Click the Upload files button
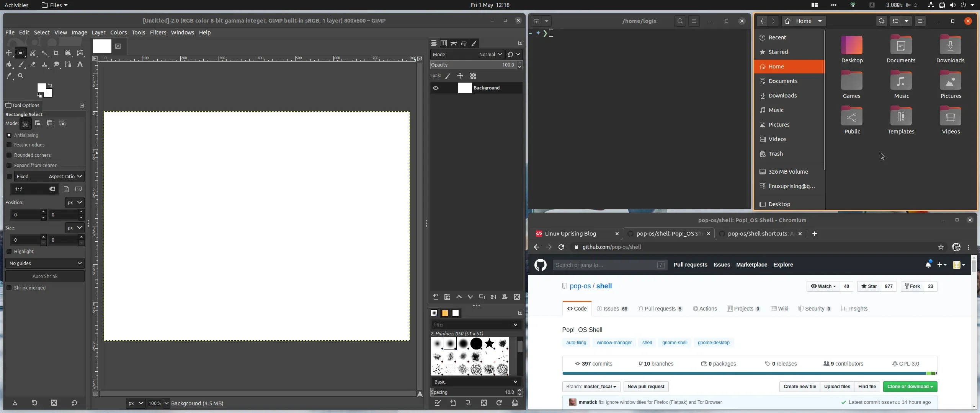Screen dimensions: 980x413 837,387
